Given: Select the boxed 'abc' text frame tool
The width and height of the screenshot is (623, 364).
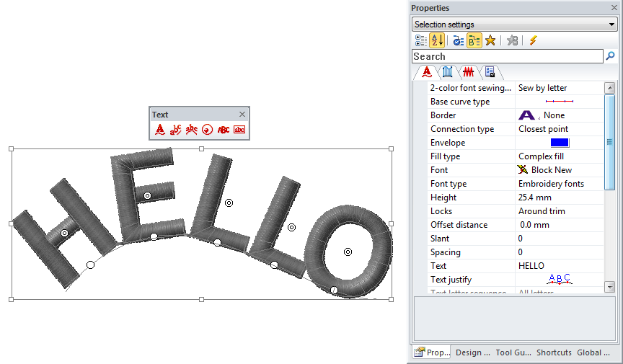Looking at the screenshot, I should pos(239,130).
